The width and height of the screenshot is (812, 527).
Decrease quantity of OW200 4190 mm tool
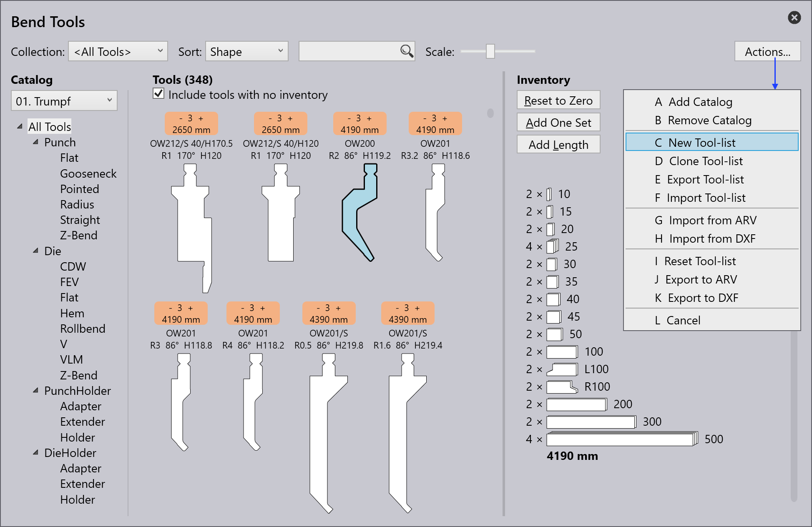pos(349,118)
